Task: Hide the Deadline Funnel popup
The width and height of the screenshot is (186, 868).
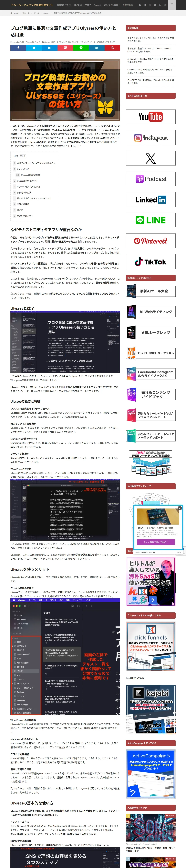Action: [x=179, y=552]
